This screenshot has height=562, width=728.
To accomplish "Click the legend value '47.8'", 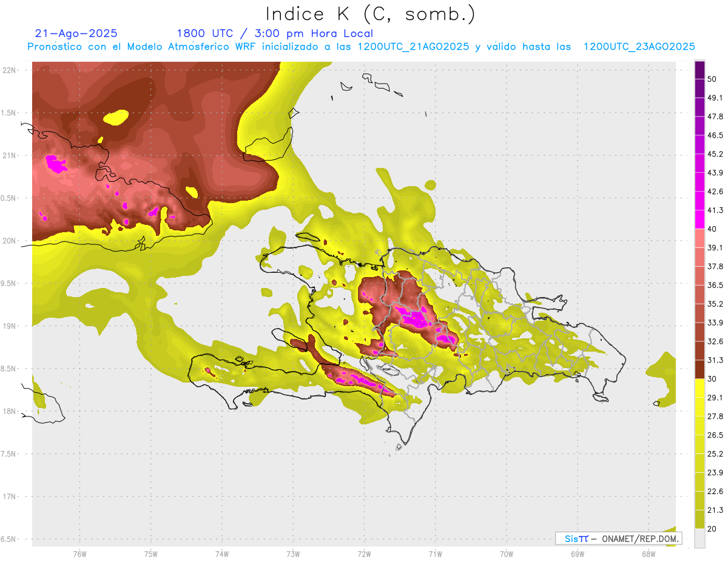I will tap(715, 116).
